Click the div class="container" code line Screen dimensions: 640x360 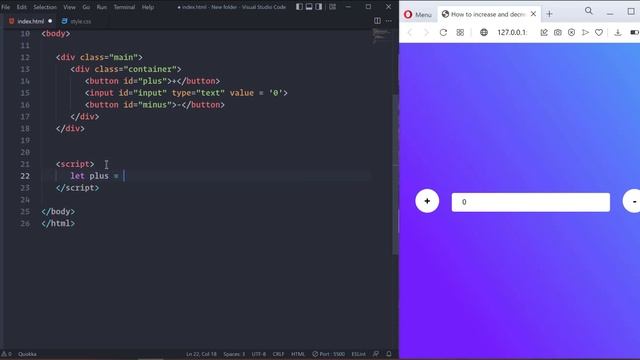pos(126,69)
